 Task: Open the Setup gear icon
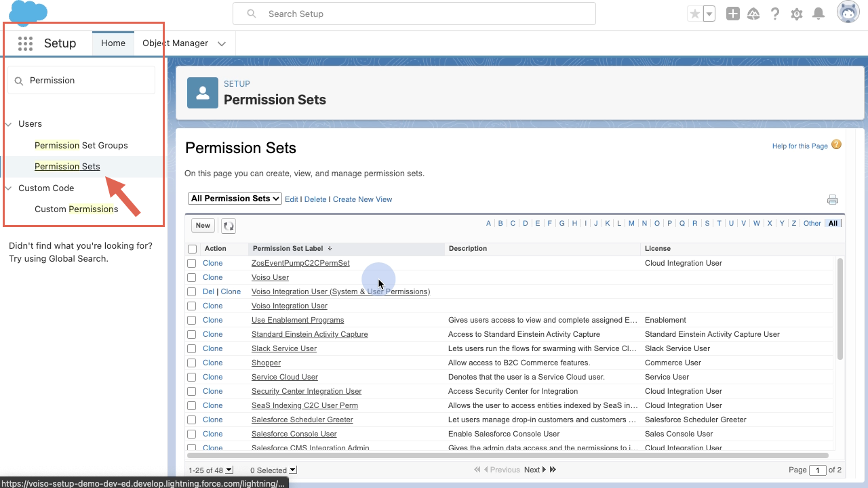coord(797,14)
